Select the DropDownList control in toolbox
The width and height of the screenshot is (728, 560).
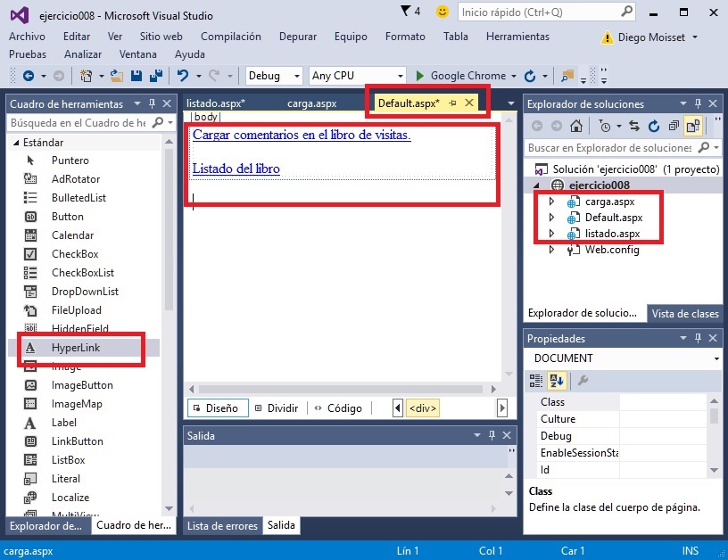[84, 292]
